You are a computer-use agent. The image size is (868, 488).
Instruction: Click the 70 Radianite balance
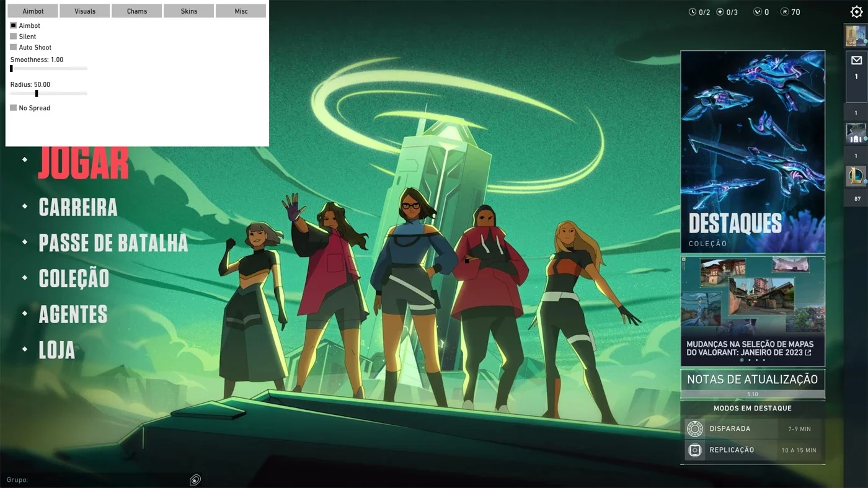pos(795,12)
